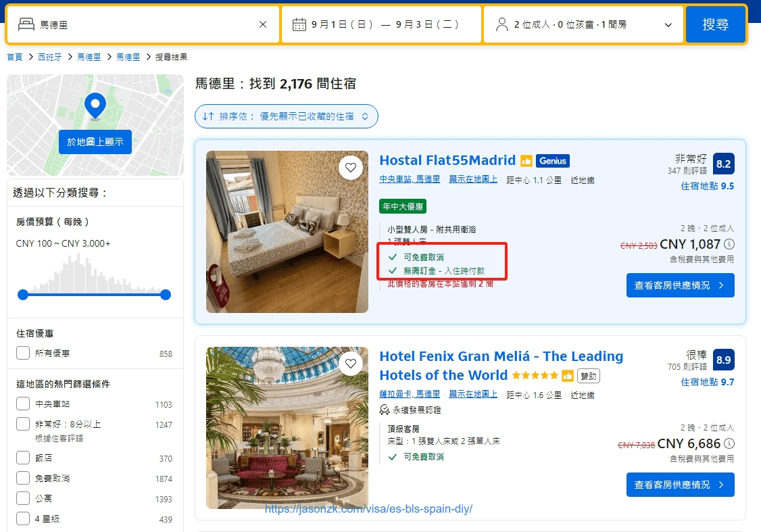Screen dimensions: 761x532
Task: Expand the guests and rooms dropdown
Action: click(x=583, y=24)
